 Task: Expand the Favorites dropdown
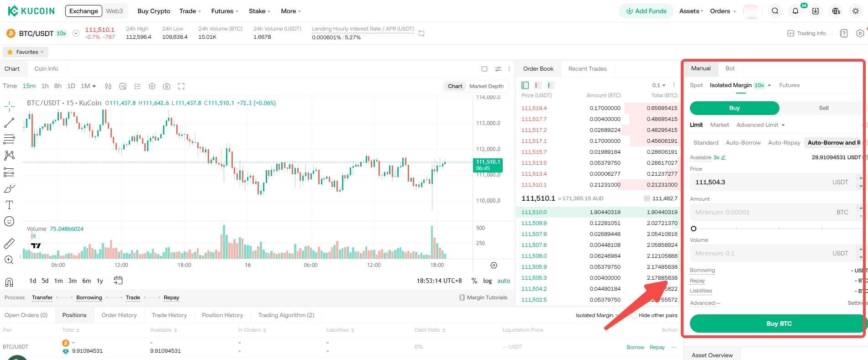point(27,52)
